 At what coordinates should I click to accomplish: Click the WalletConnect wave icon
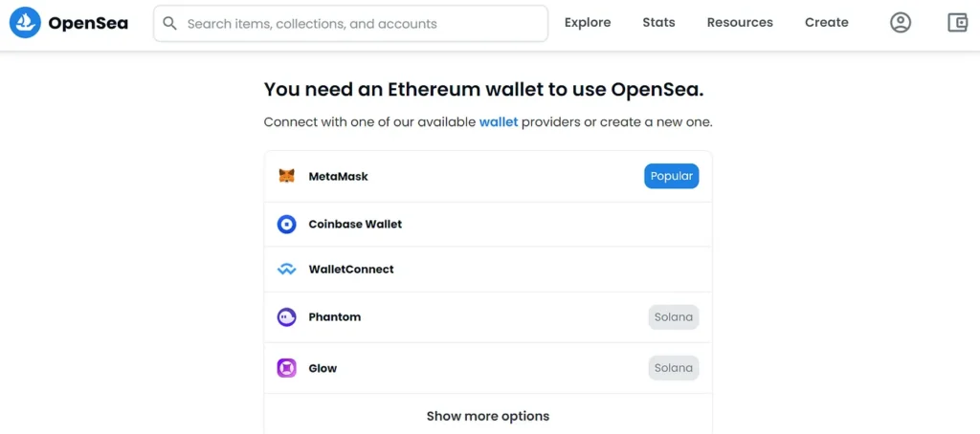[x=286, y=270]
